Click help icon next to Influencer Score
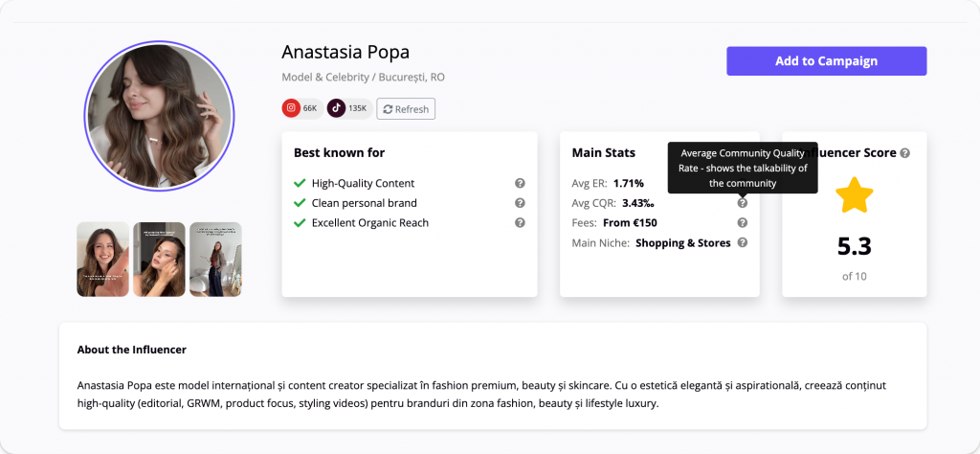980x454 pixels. pos(905,153)
